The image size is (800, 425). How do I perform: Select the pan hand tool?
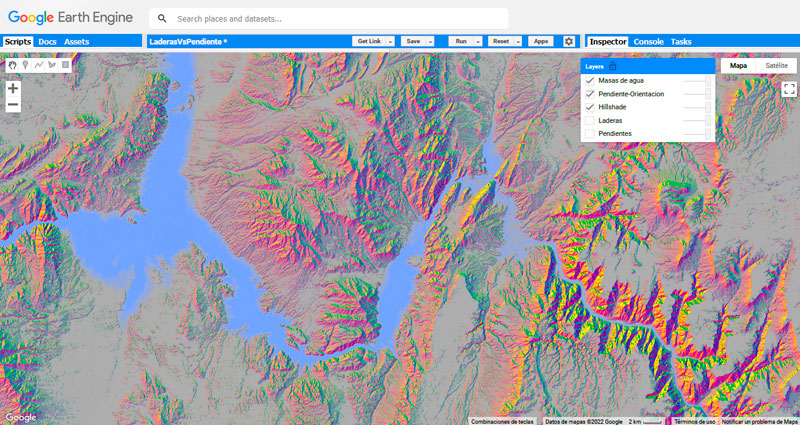13,65
